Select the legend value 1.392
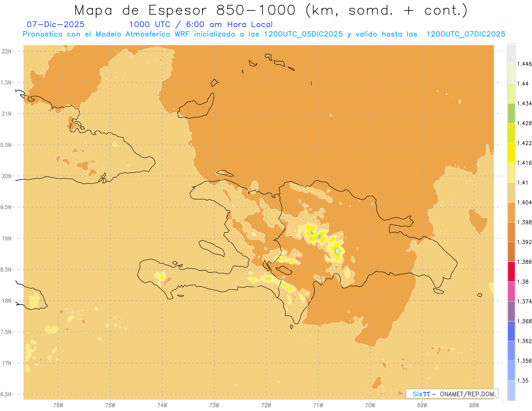The height and width of the screenshot is (411, 532). [525, 242]
